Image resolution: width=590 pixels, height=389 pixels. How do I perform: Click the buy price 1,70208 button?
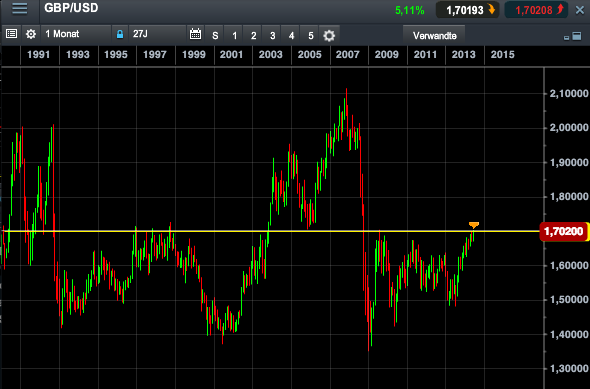pyautogui.click(x=536, y=10)
